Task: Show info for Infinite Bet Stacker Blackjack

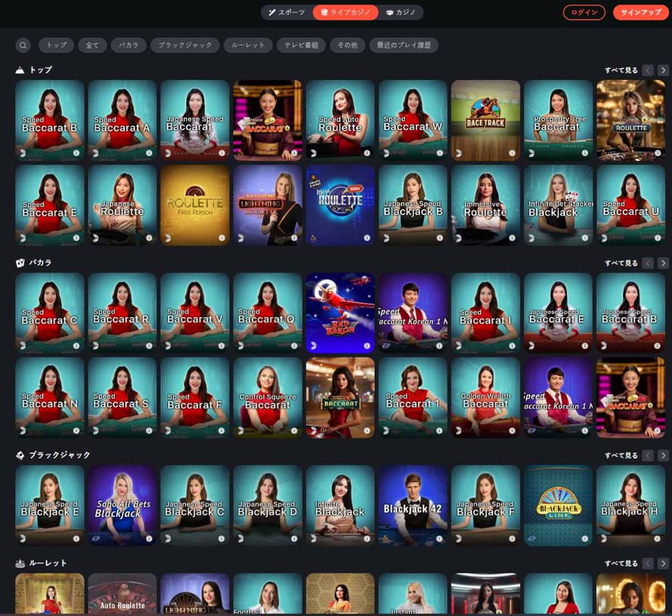Action: [x=585, y=237]
